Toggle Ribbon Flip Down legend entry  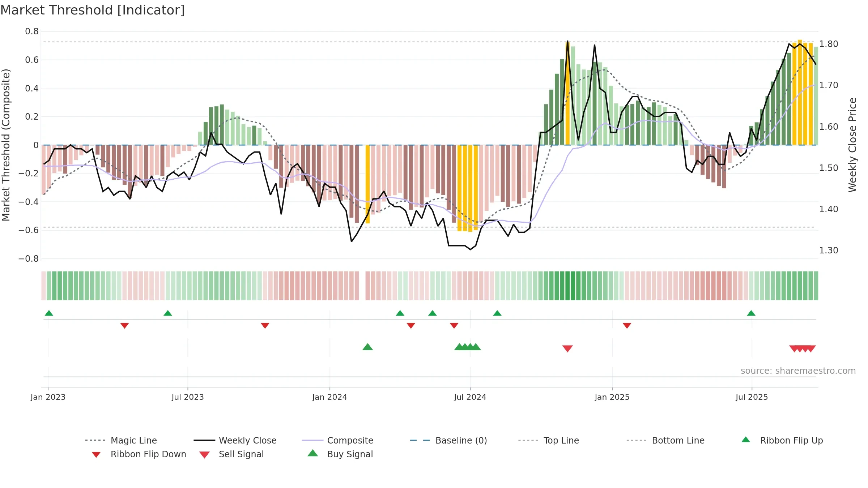[139, 454]
